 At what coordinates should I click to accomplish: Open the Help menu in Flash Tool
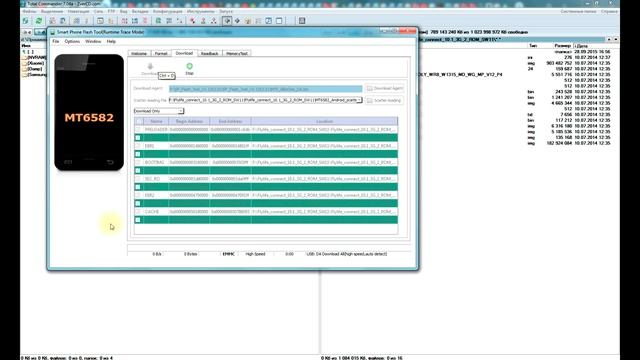(111, 42)
